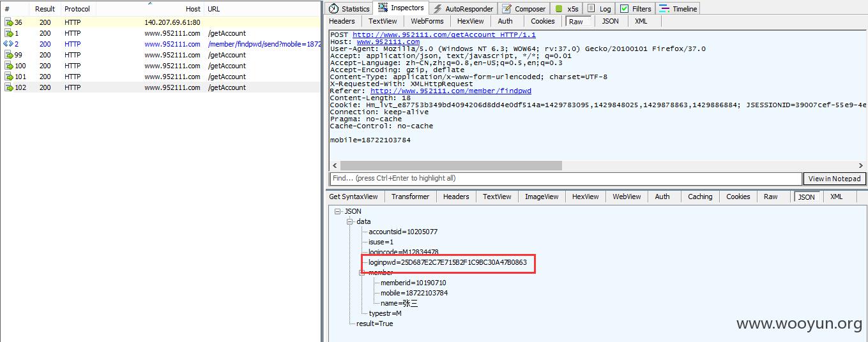The width and height of the screenshot is (868, 342).
Task: Open response XML tab
Action: click(x=836, y=197)
